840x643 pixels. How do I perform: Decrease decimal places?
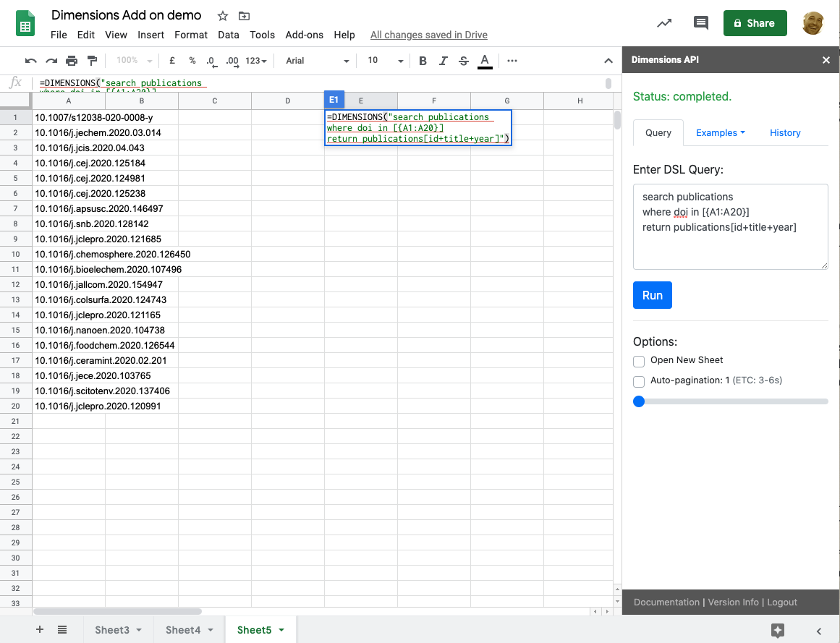coord(211,61)
